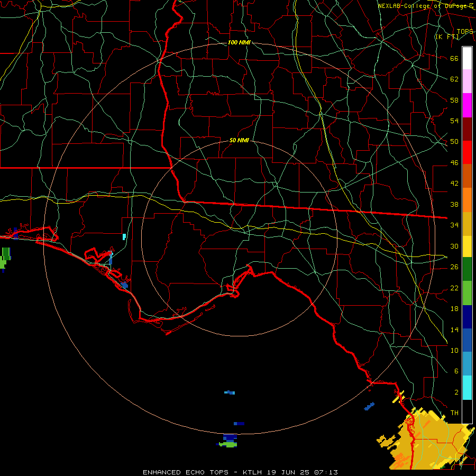
Task: Click the 66 value on the legend
Action: tap(454, 59)
